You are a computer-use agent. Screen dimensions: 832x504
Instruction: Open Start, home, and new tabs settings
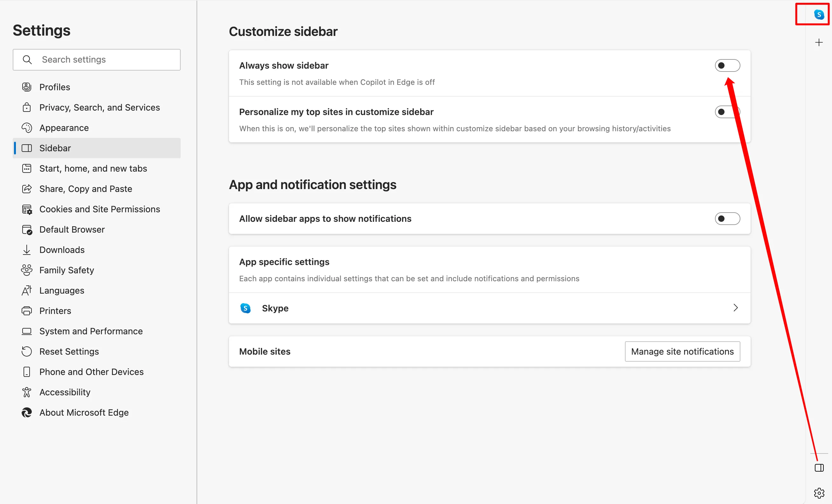[93, 168]
